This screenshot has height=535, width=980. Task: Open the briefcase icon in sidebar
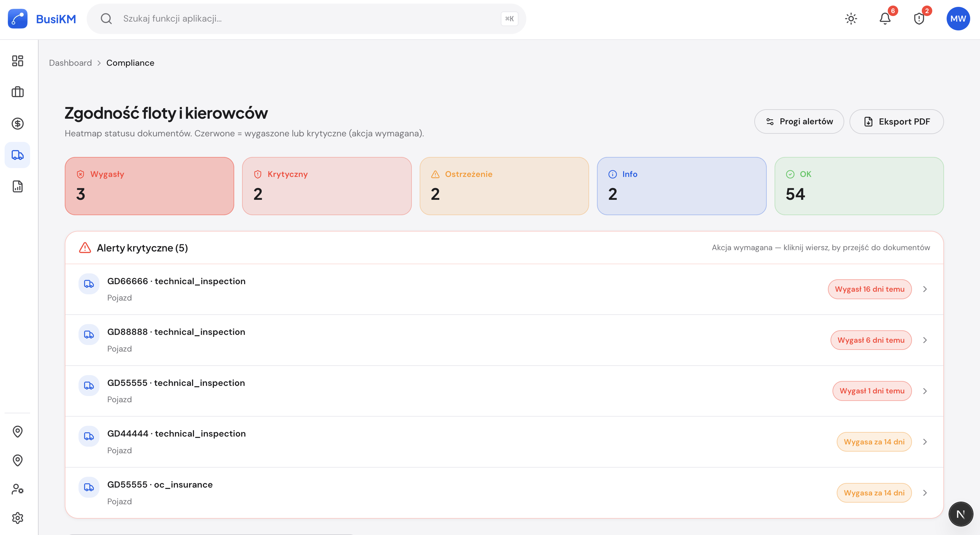point(18,92)
